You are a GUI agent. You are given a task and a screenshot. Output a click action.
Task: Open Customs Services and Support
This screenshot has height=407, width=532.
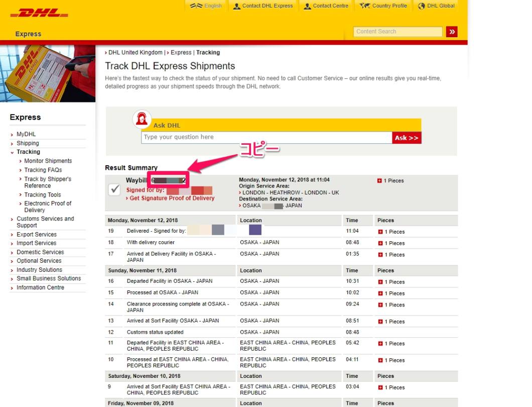tap(45, 222)
